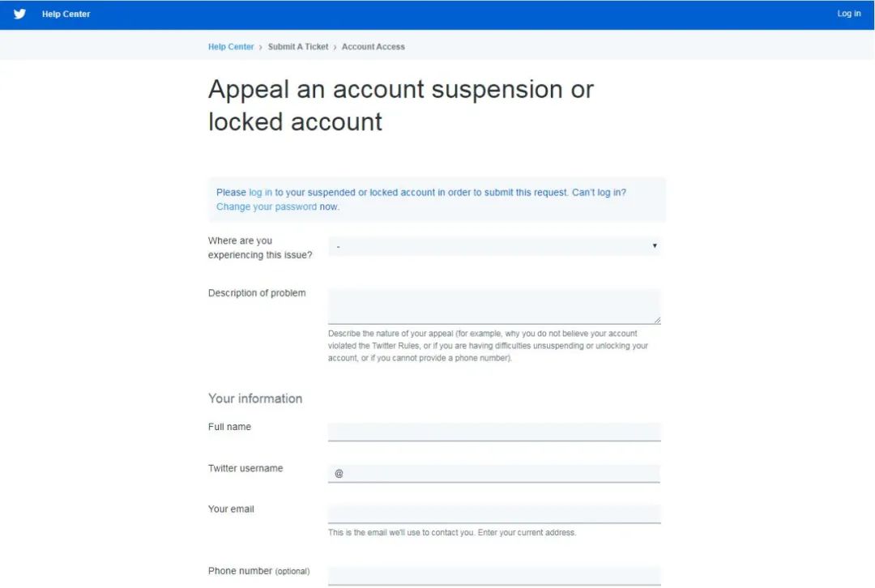Open the 'Change your password' link
Image resolution: width=875 pixels, height=588 pixels.
pyautogui.click(x=267, y=207)
